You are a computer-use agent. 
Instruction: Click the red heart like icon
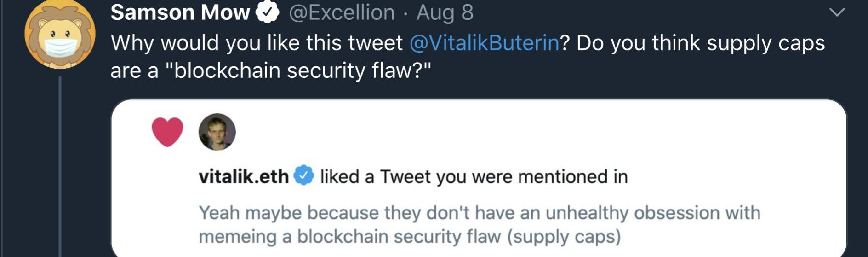coord(167,132)
